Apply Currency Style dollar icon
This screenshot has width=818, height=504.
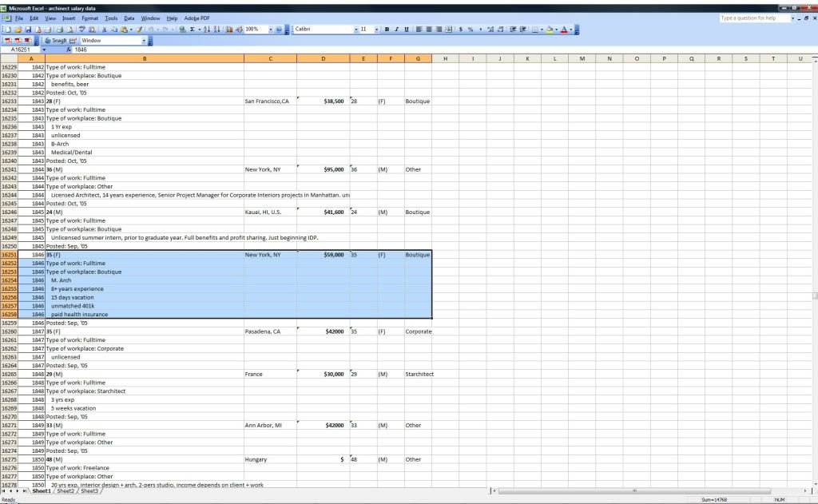[461, 30]
